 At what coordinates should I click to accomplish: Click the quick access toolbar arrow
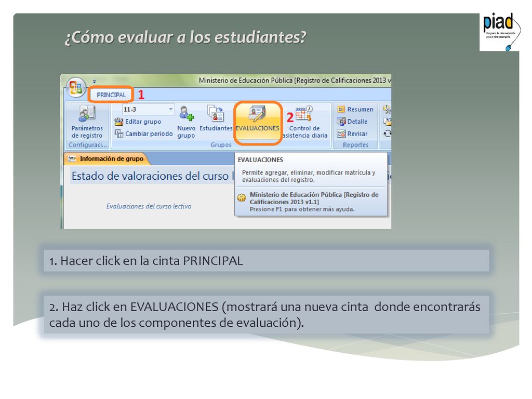95,82
